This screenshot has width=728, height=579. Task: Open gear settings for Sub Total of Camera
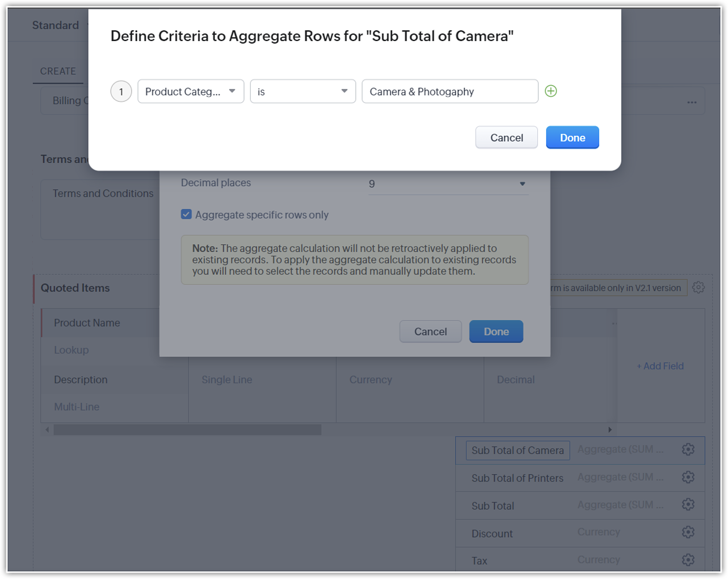pyautogui.click(x=688, y=449)
